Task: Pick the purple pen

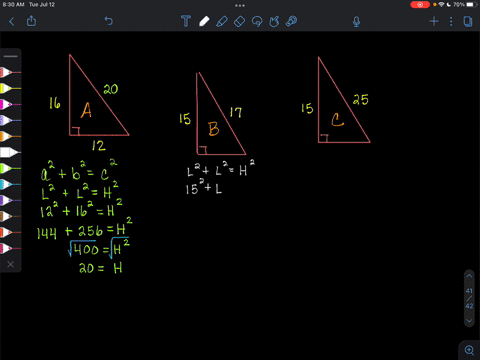Action: click(x=10, y=200)
